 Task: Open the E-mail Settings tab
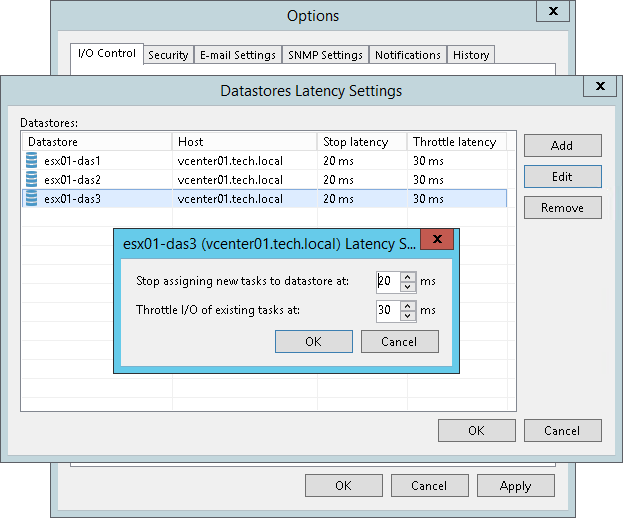[238, 55]
